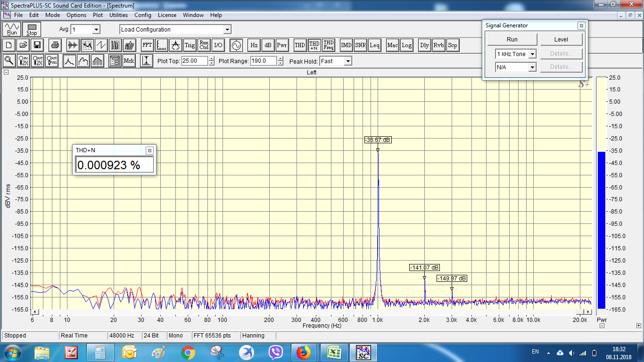Open the Utilities menu
The height and width of the screenshot is (362, 644).
[x=118, y=15]
